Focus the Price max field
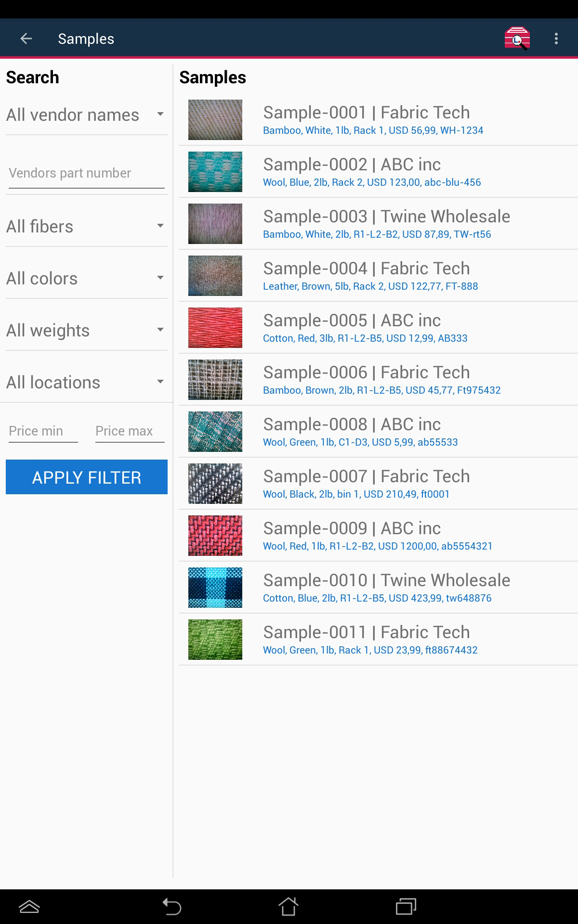This screenshot has height=924, width=578. click(x=130, y=431)
